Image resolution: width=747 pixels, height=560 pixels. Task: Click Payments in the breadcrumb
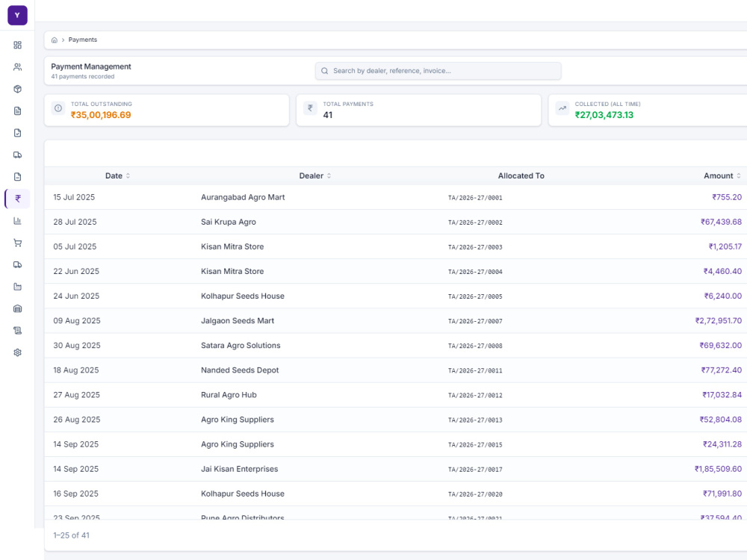(x=82, y=40)
